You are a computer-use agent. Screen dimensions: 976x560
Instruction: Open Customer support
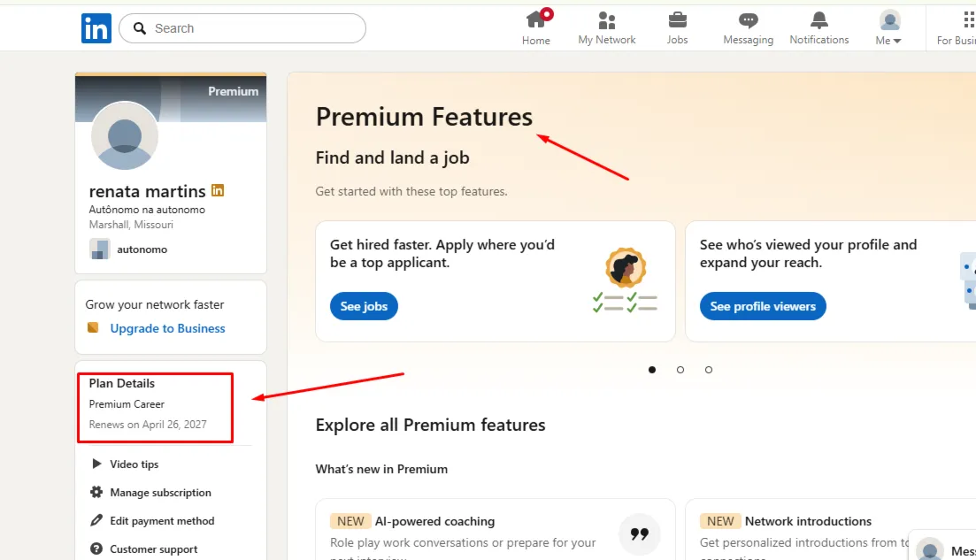click(x=154, y=549)
